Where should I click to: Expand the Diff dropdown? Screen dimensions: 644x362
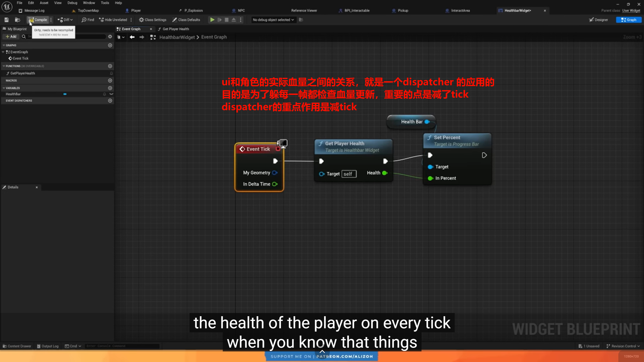(65, 20)
